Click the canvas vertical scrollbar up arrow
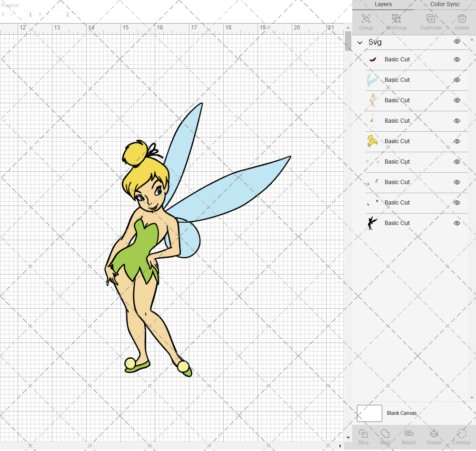 [x=348, y=28]
